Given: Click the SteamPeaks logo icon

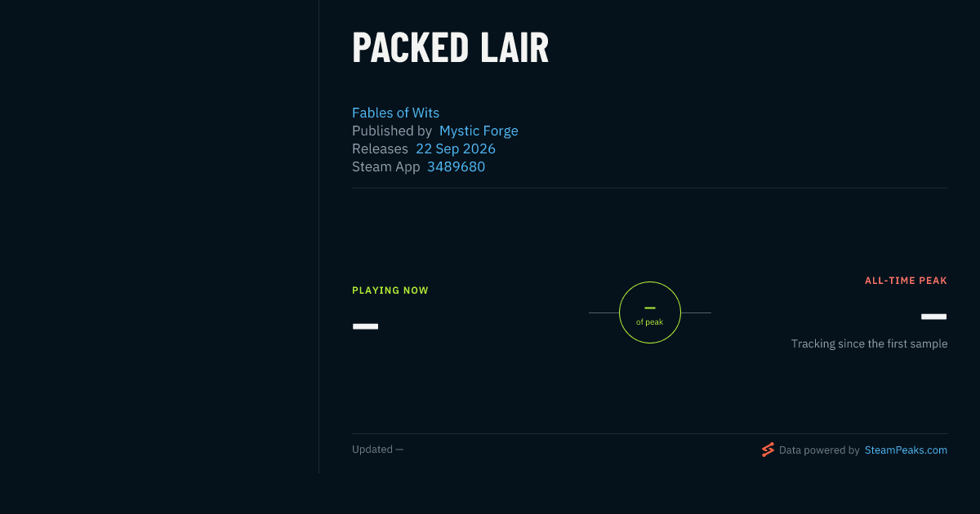Looking at the screenshot, I should coord(768,450).
